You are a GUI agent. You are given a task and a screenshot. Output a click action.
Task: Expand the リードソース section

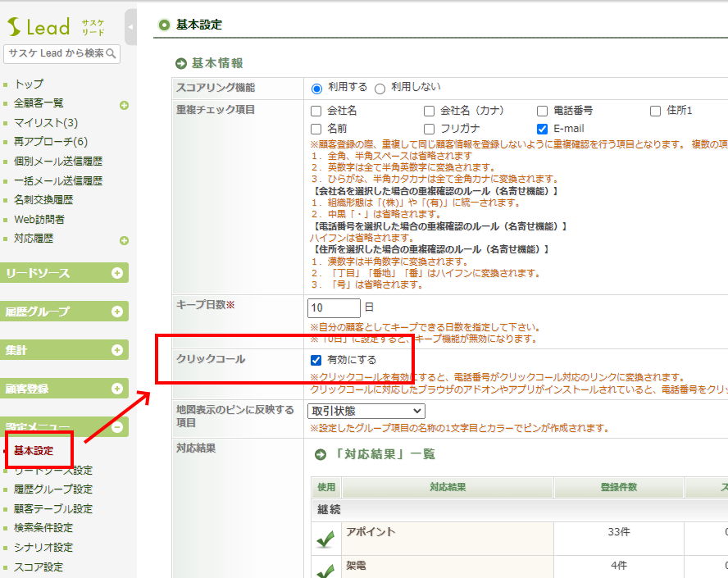(117, 273)
